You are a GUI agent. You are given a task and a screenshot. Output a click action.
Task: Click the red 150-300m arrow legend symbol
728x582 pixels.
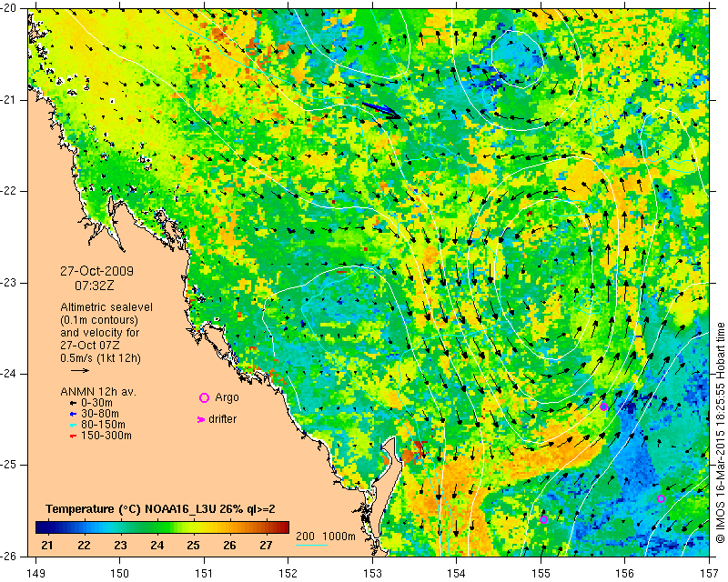[x=73, y=436]
